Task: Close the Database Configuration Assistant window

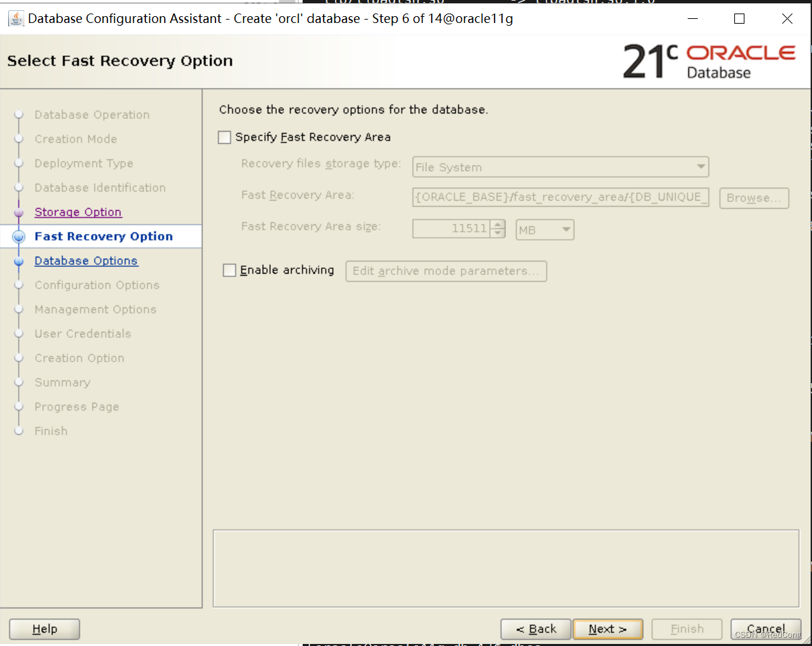Action: (x=787, y=19)
